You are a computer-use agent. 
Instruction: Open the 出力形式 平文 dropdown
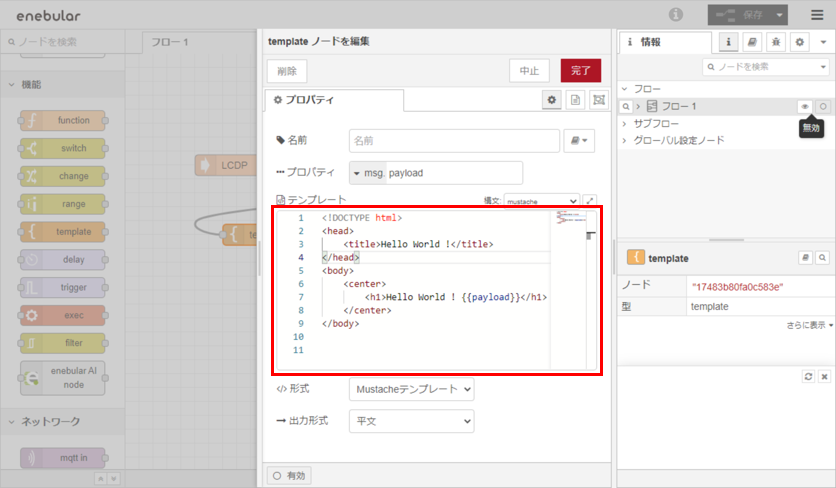coord(412,421)
